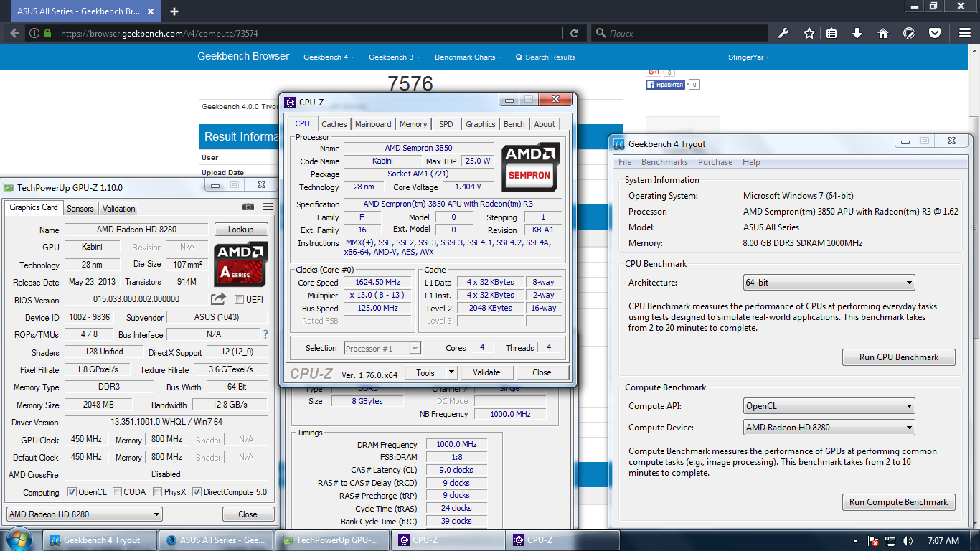Viewport: 980px width, 551px height.
Task: Open the Processor #1 selection dropdown
Action: pyautogui.click(x=382, y=349)
